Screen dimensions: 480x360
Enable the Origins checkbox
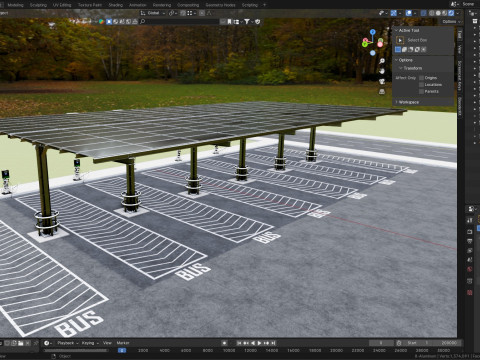(421, 78)
